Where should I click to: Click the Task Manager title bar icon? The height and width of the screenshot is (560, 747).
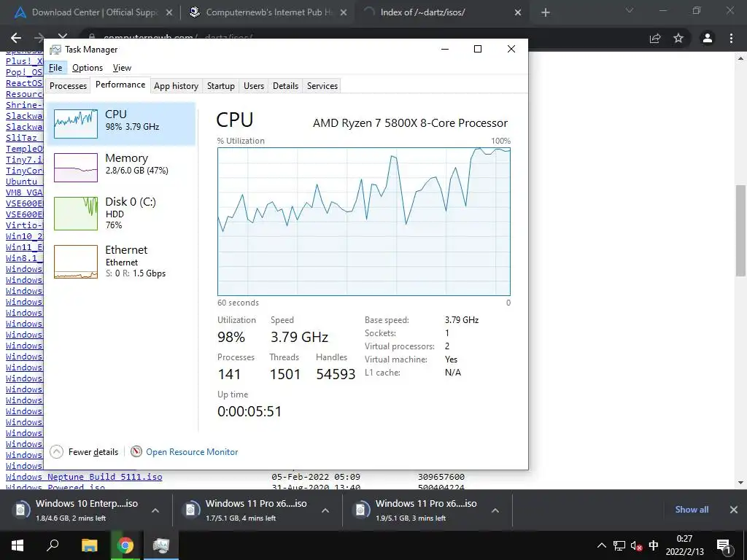pos(55,50)
